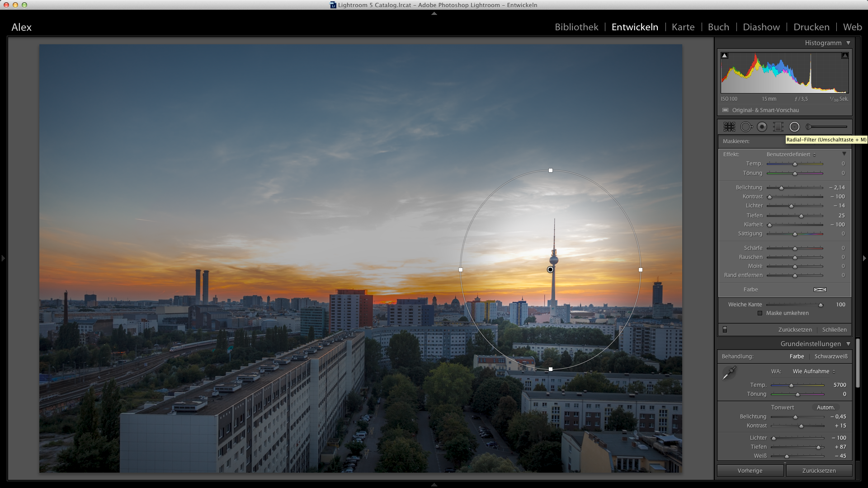Screen dimensions: 868x488
Task: Click the Farbe color swatch
Action: point(820,290)
